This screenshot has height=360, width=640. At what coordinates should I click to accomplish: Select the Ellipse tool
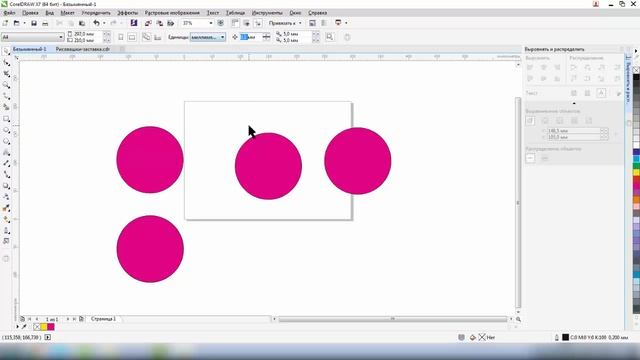point(6,130)
